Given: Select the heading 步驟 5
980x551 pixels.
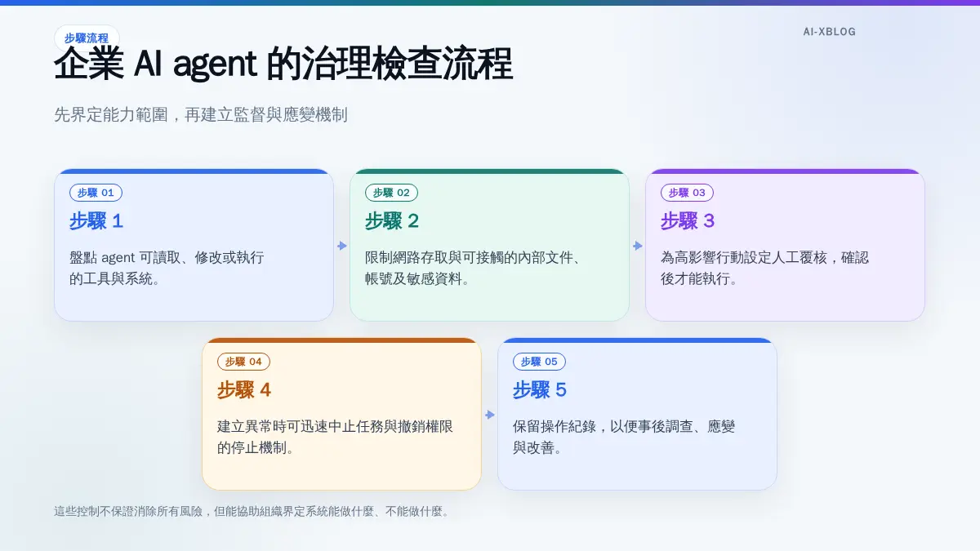Looking at the screenshot, I should 540,390.
